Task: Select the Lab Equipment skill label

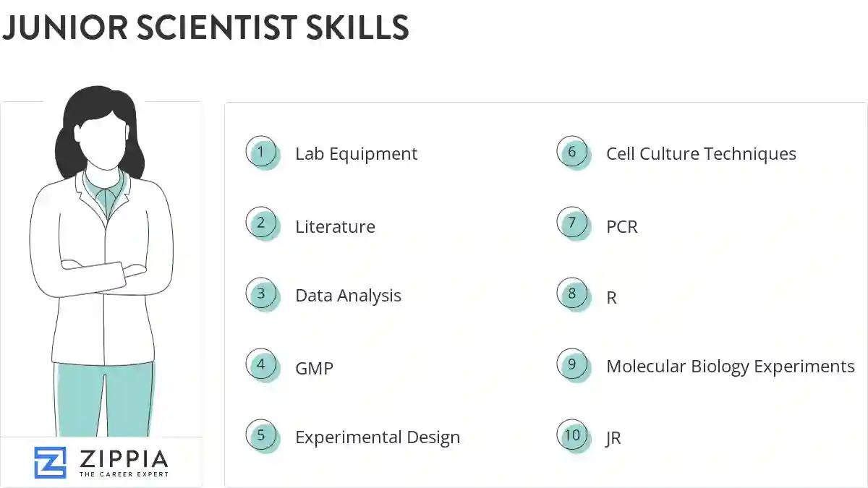Action: 356,154
